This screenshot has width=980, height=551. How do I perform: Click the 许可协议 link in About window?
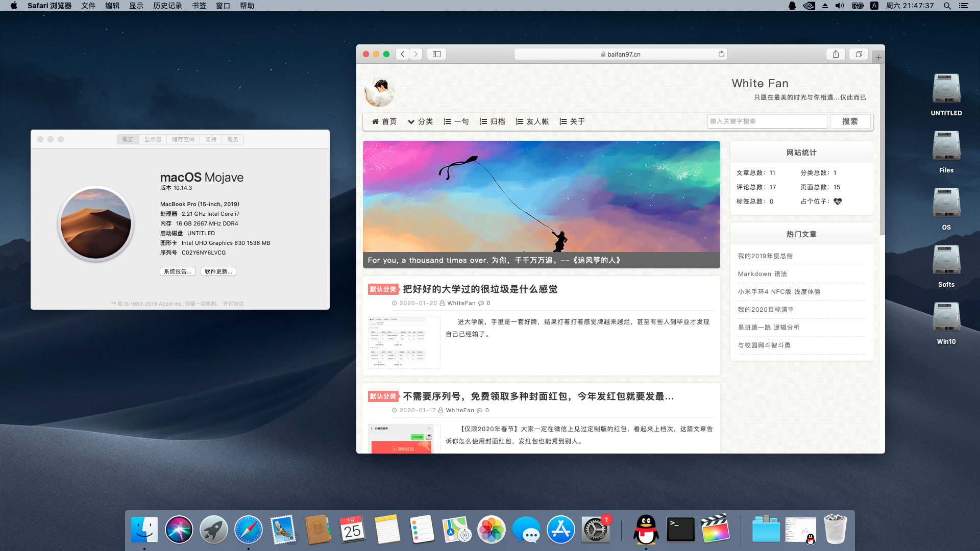point(233,304)
